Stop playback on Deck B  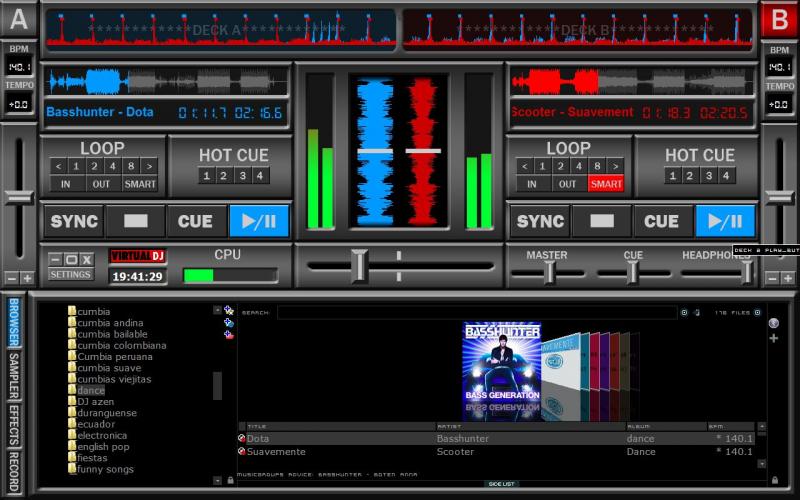click(x=602, y=221)
